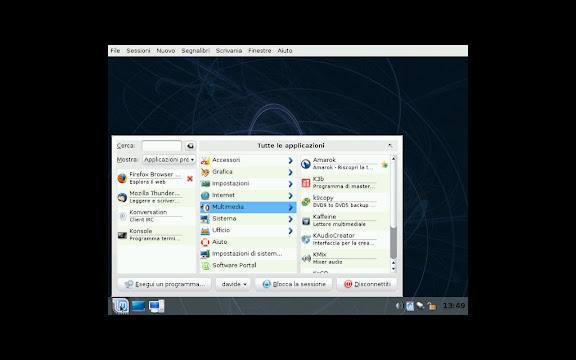Image resolution: width=576 pixels, height=360 pixels.
Task: Clear the search field with the arrow button
Action: (190, 146)
